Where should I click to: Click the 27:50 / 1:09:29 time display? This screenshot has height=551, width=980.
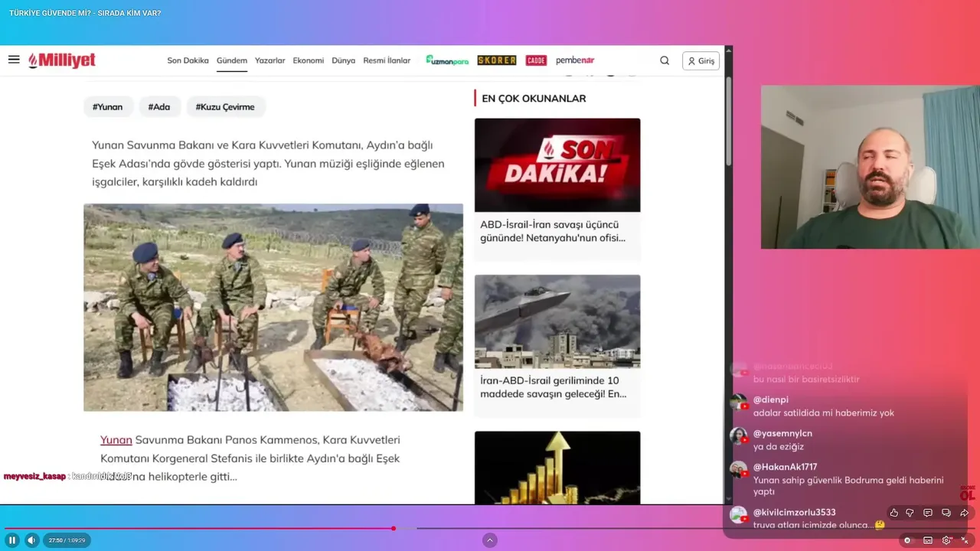click(x=67, y=540)
